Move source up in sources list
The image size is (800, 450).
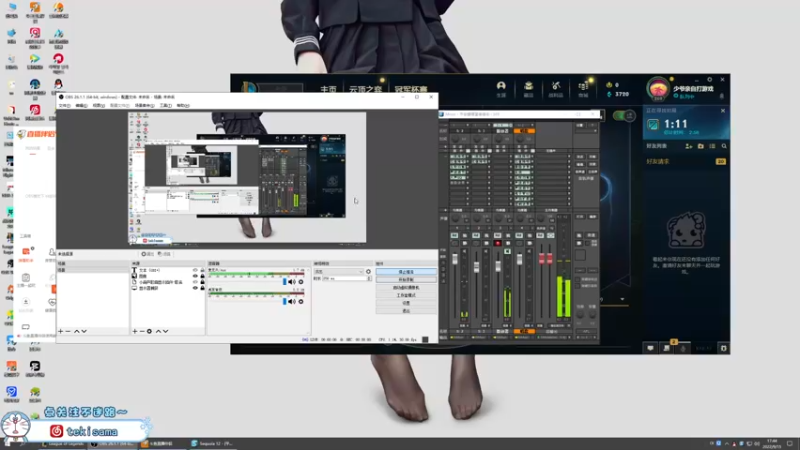click(x=158, y=331)
